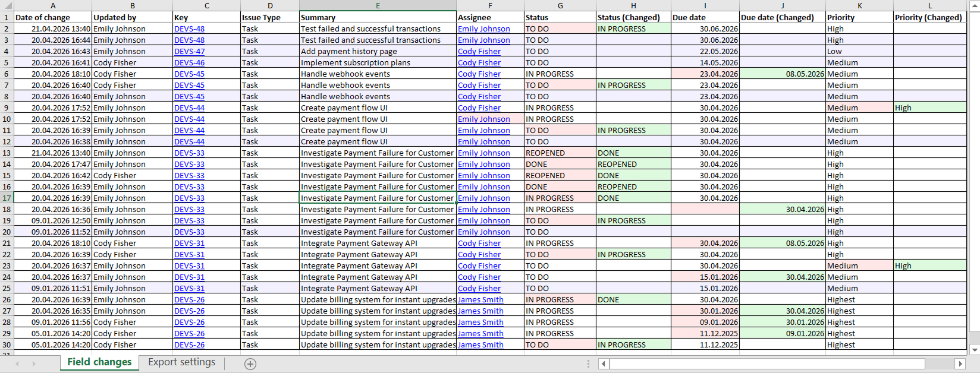
Task: Click vertical scrollbar down arrow
Action: click(974, 350)
